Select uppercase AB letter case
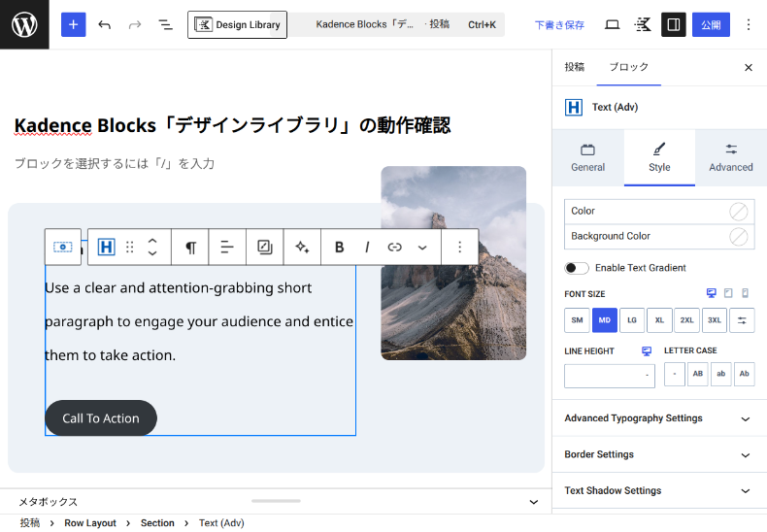 coord(697,374)
